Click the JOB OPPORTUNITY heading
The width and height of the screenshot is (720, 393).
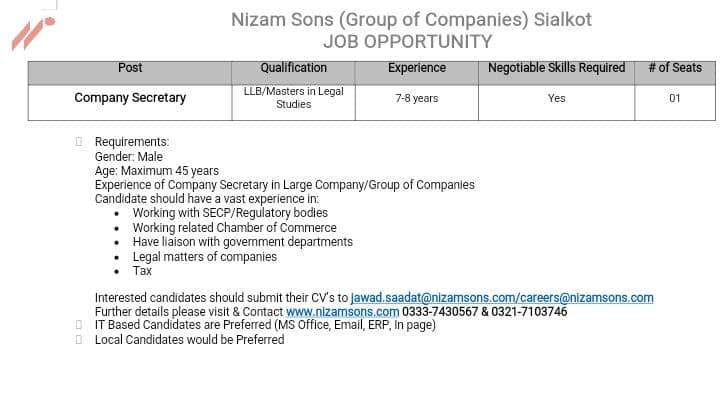click(x=407, y=42)
